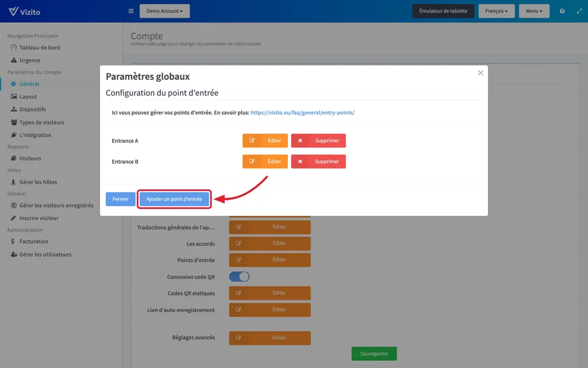Click the Compte page heading
This screenshot has width=588, height=368.
tap(147, 36)
